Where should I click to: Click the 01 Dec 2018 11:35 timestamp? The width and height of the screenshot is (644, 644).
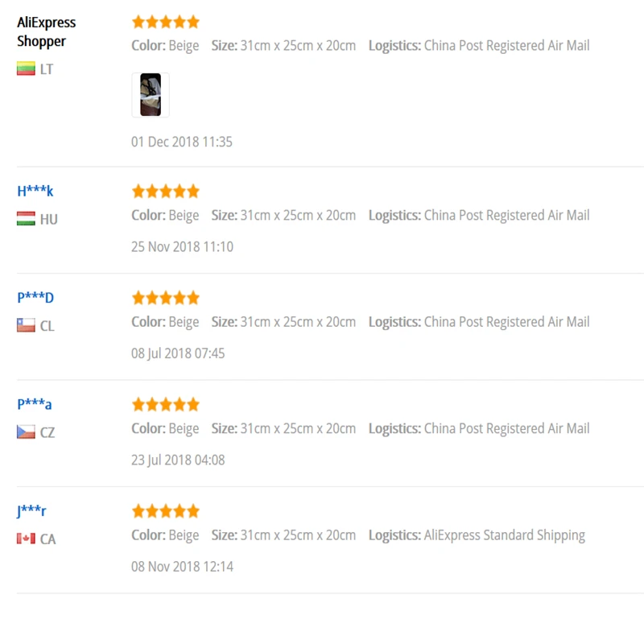coord(182,142)
